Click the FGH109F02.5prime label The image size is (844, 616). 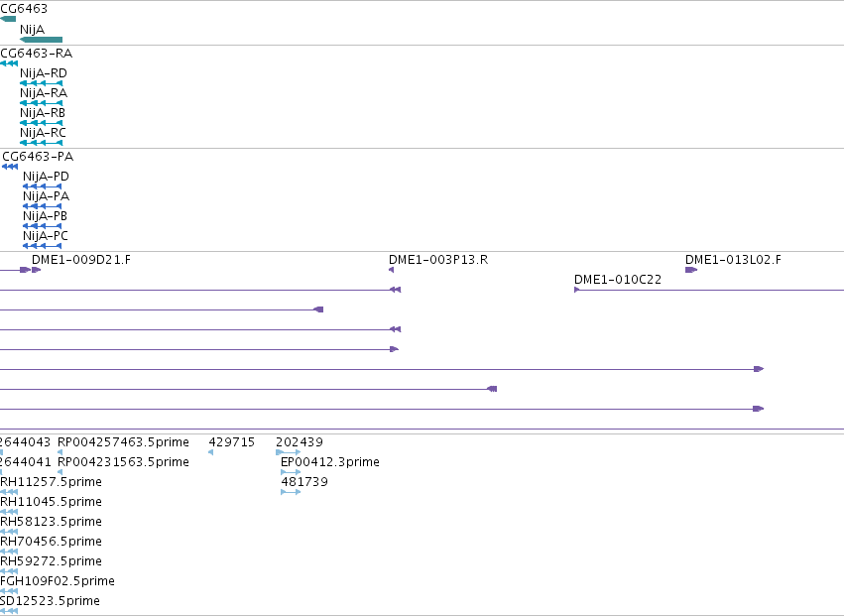[58, 581]
